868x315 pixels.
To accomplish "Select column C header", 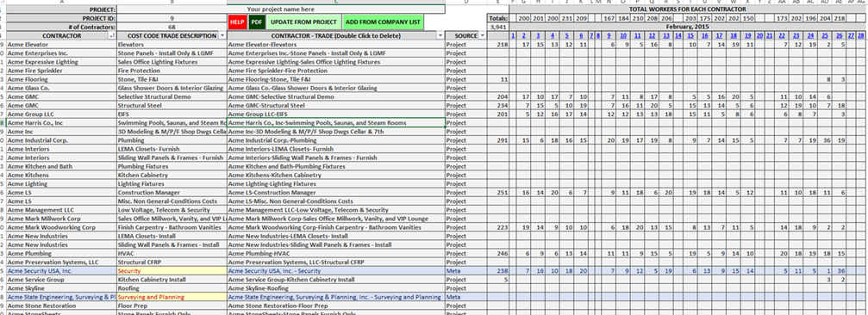I will (336, 3).
